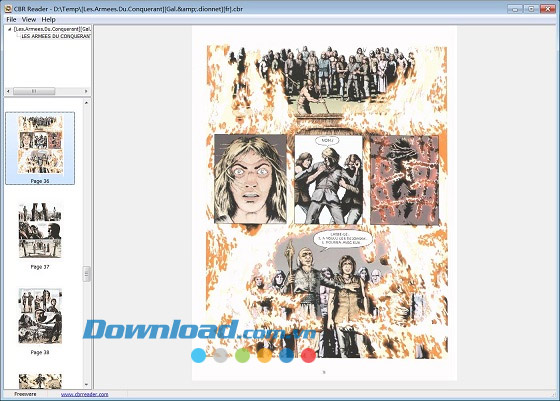Click the partially visible thumbnail below Page 38

pyautogui.click(x=40, y=381)
